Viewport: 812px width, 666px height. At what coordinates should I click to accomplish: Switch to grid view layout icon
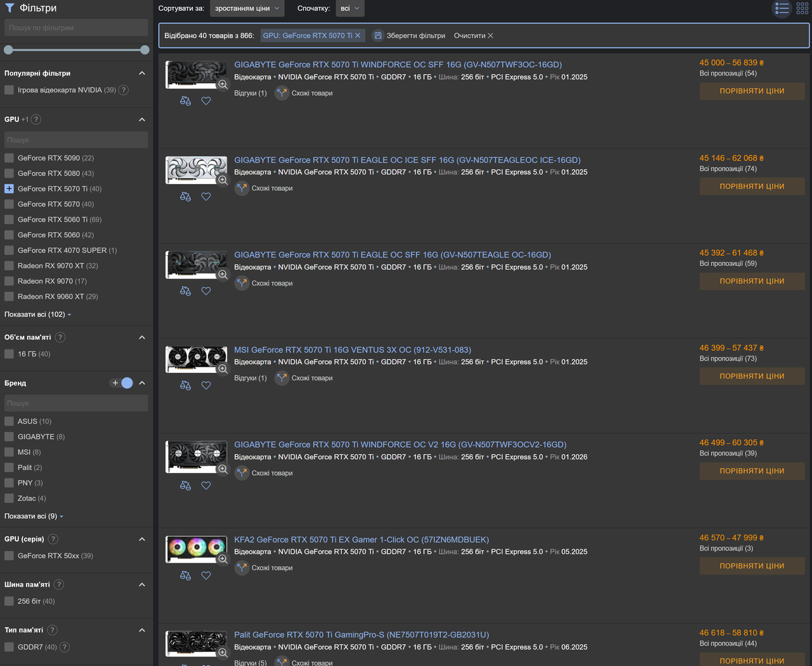802,8
